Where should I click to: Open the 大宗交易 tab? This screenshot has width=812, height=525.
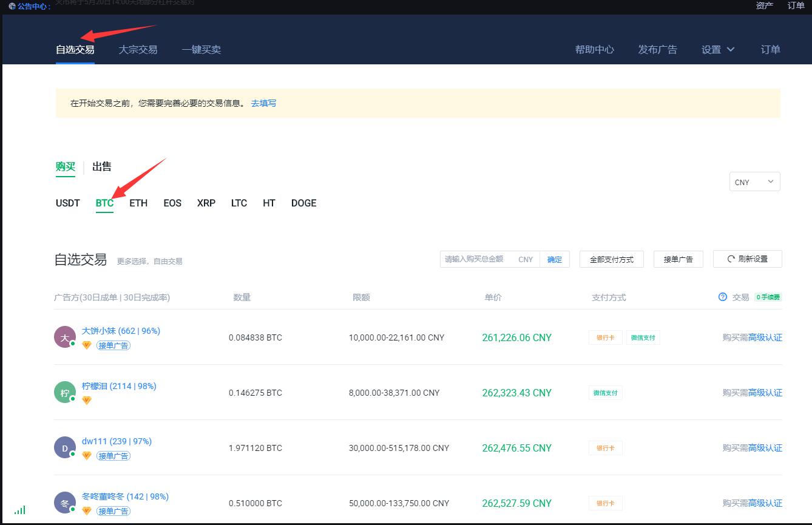138,50
